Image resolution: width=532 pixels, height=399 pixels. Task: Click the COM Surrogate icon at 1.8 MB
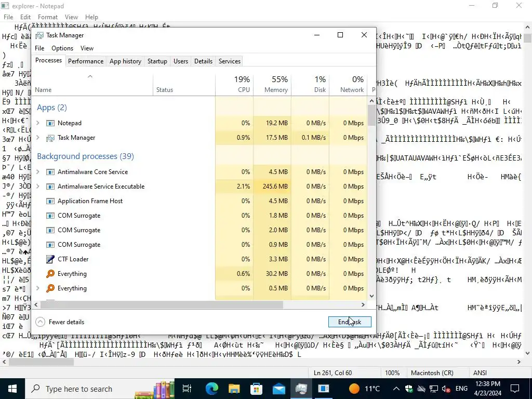pyautogui.click(x=50, y=216)
